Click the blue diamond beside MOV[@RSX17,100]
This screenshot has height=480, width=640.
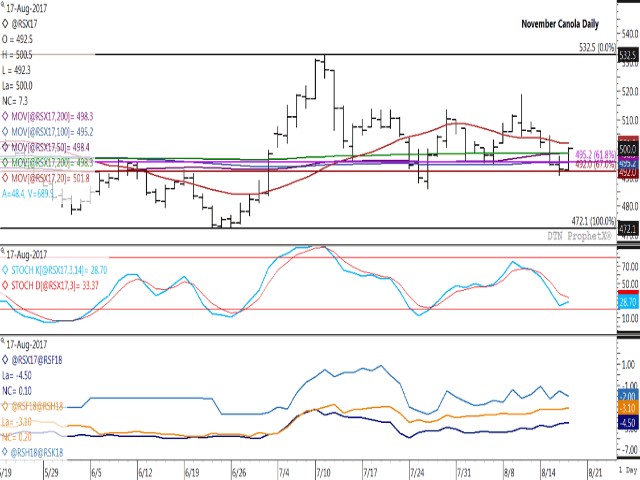pyautogui.click(x=5, y=132)
